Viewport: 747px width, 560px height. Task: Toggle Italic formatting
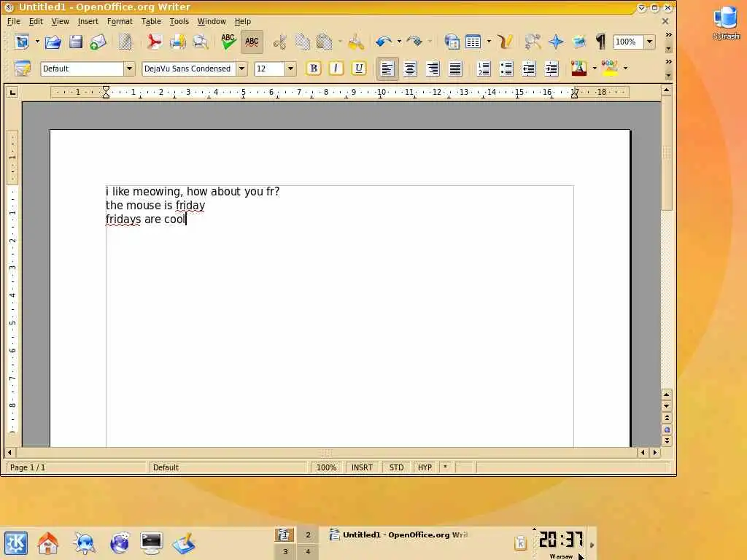tap(336, 69)
